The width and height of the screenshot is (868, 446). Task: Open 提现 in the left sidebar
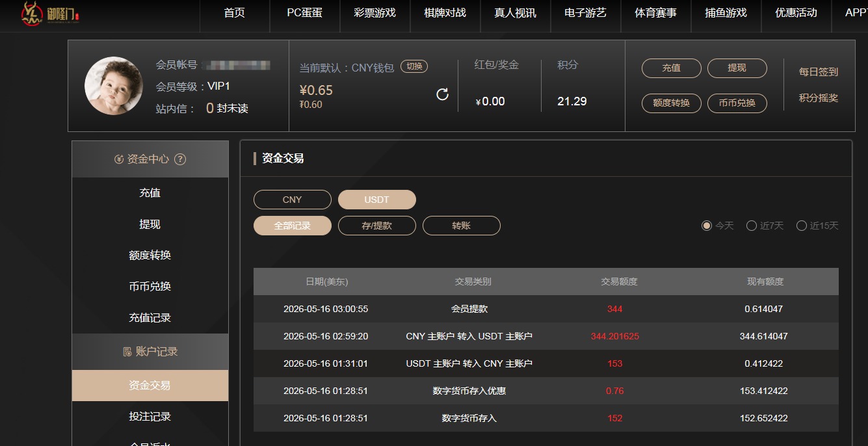(150, 224)
